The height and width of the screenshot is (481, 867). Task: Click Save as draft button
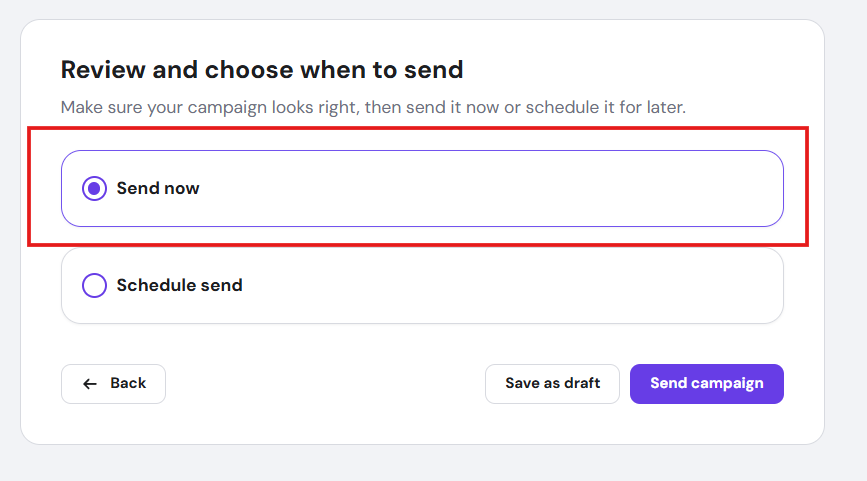point(552,384)
